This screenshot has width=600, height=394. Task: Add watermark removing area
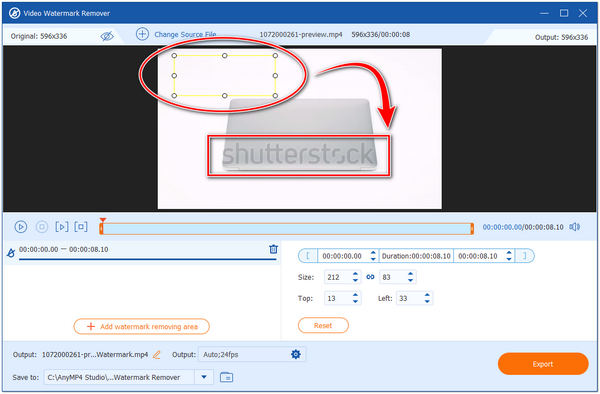coord(142,326)
